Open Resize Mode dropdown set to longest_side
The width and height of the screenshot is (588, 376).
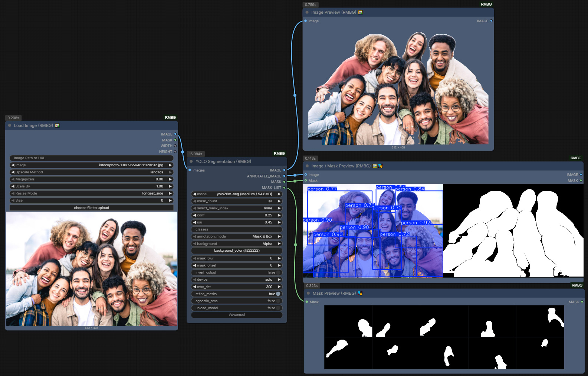tap(92, 193)
